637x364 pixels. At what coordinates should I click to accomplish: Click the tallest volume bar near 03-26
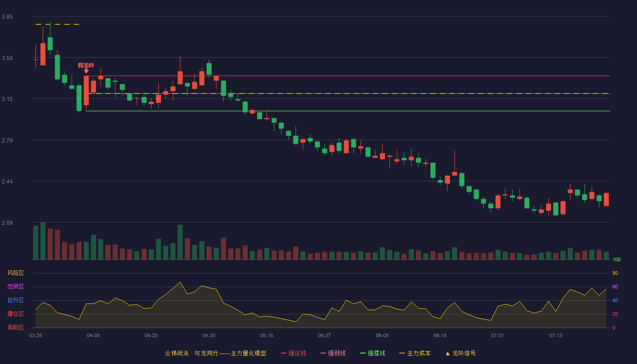[x=43, y=241]
